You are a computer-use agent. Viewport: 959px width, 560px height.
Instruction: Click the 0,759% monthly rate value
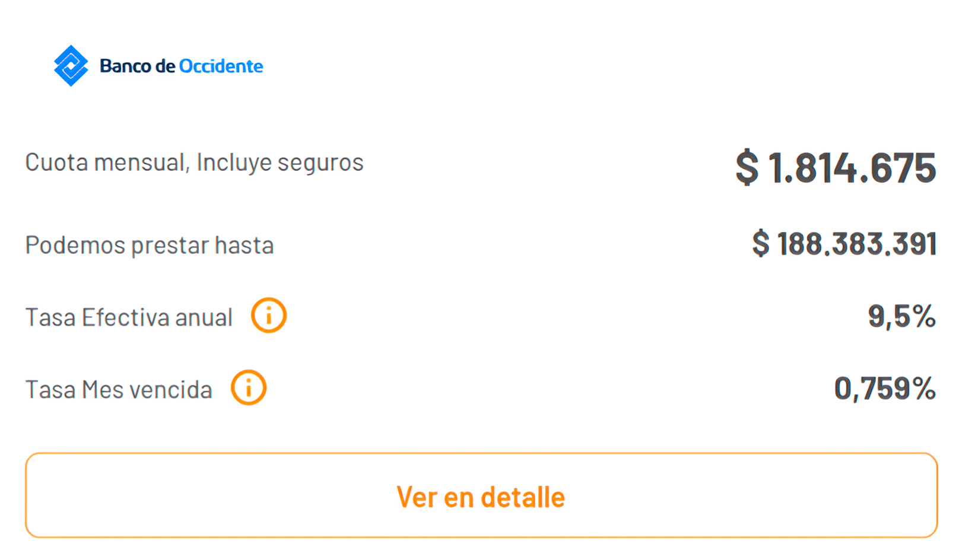click(x=883, y=388)
